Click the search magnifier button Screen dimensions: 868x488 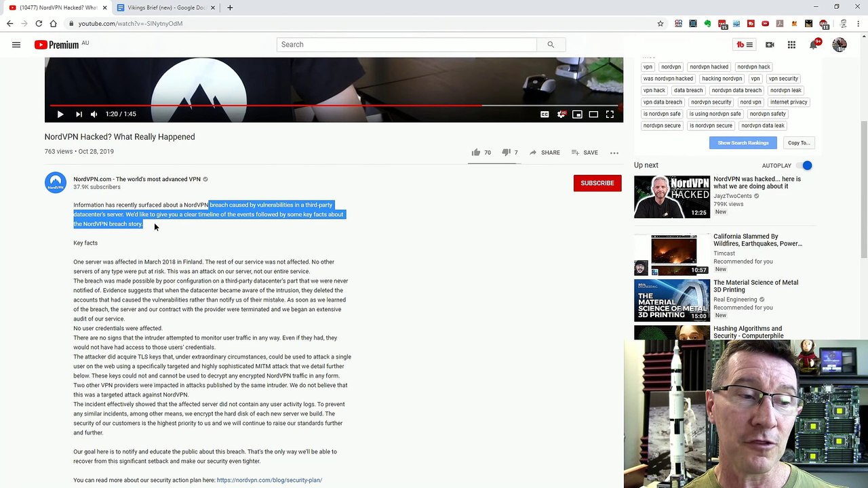[x=551, y=45]
